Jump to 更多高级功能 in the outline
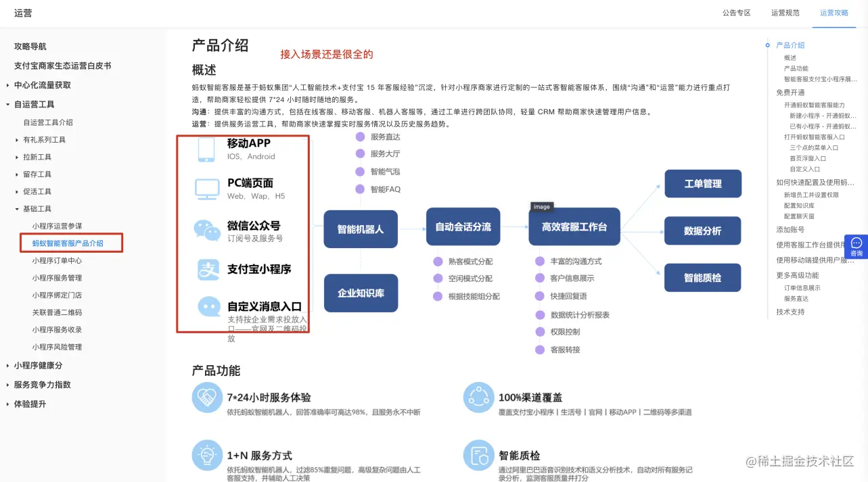Image resolution: width=868 pixels, height=482 pixels. [x=798, y=275]
